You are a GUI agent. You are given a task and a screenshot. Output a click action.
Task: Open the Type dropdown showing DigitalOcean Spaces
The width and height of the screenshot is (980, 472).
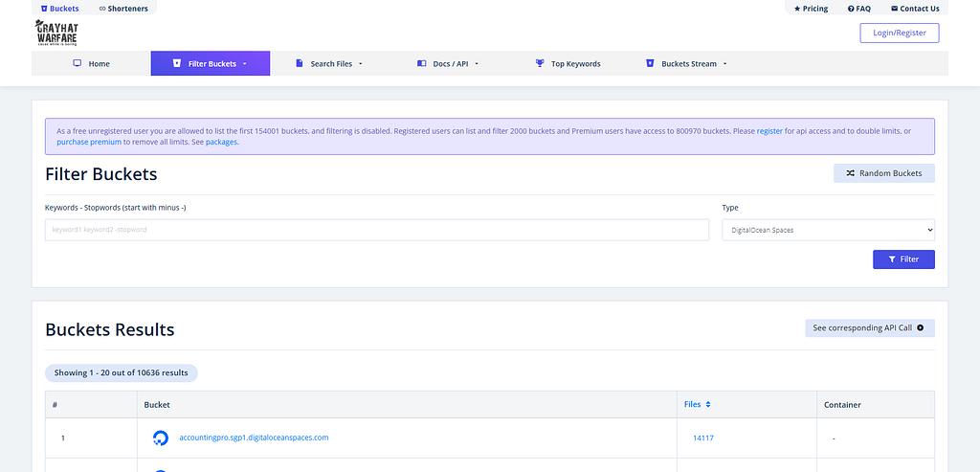click(x=828, y=230)
